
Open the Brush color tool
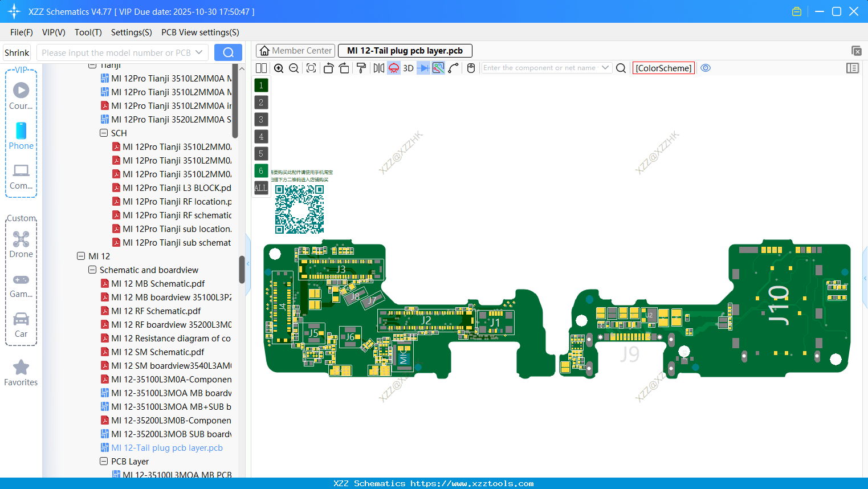(x=361, y=68)
